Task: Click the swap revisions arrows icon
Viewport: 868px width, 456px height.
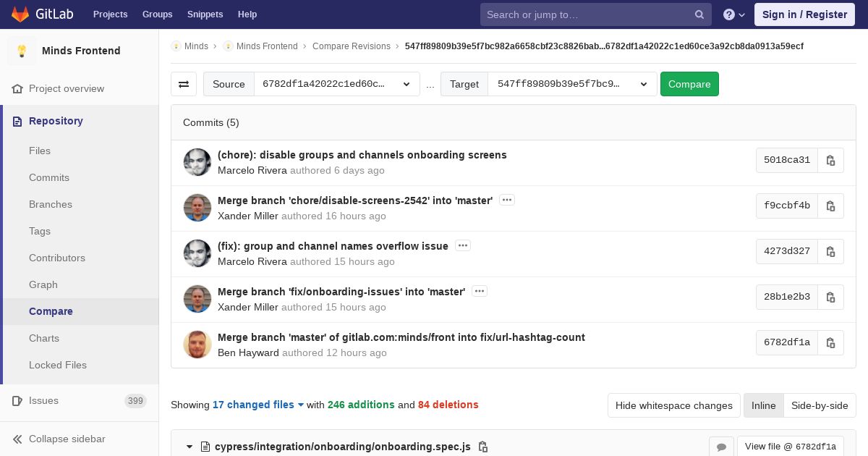Action: point(184,84)
